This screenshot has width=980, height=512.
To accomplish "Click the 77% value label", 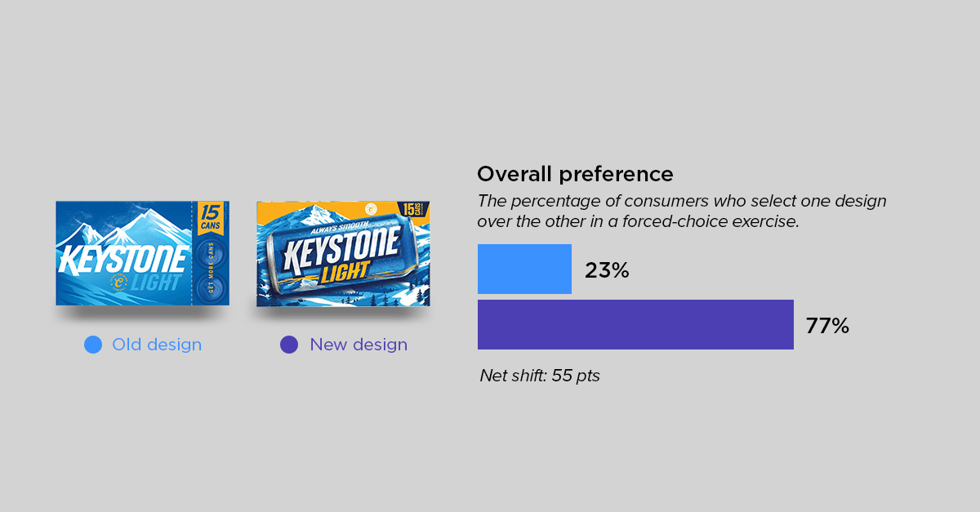I will (827, 326).
